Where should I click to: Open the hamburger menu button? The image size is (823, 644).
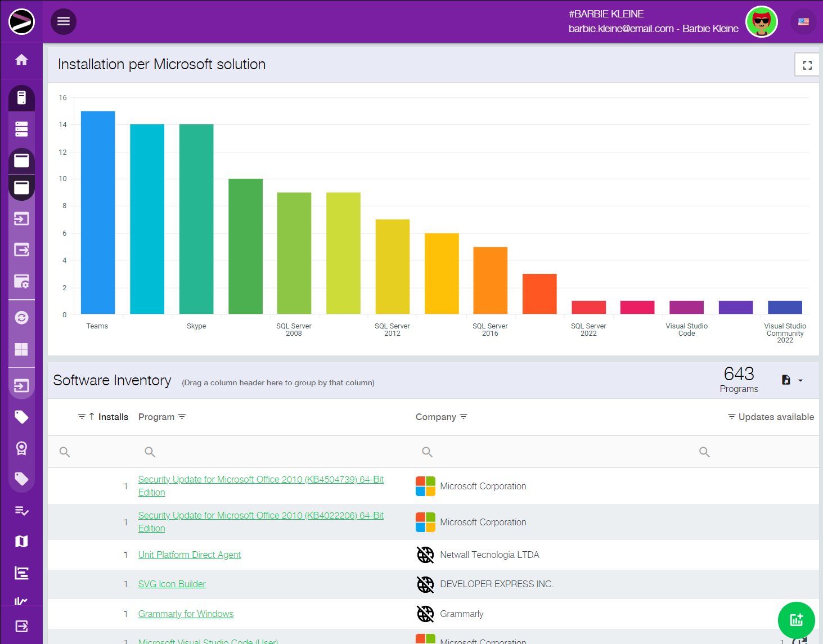(x=64, y=21)
